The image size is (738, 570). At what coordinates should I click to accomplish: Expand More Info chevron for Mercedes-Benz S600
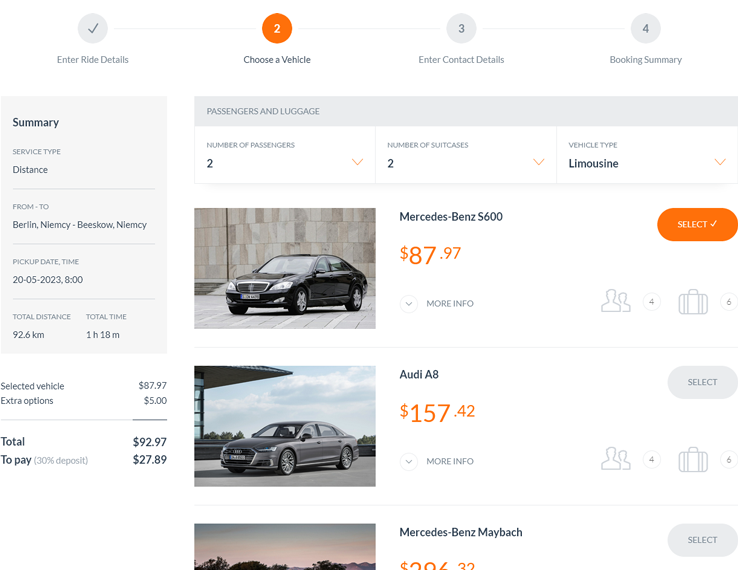(409, 304)
